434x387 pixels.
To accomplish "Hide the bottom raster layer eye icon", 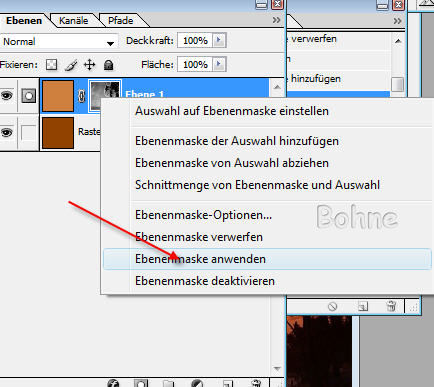I will [x=7, y=133].
